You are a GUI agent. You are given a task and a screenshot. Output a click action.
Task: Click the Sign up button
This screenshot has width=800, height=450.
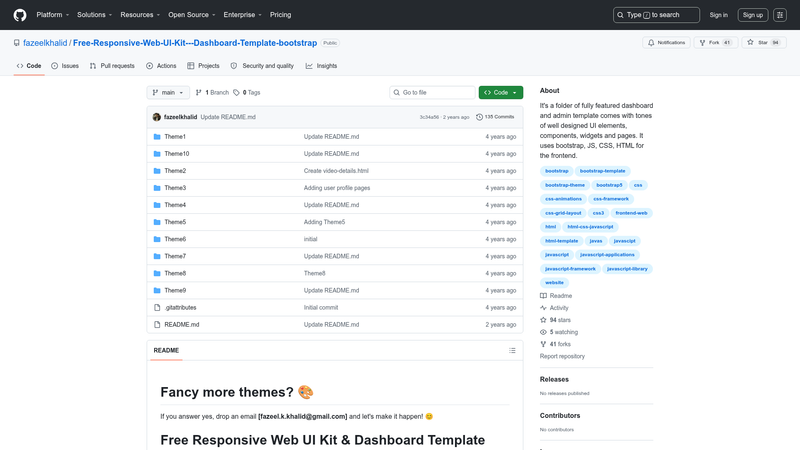coord(753,15)
